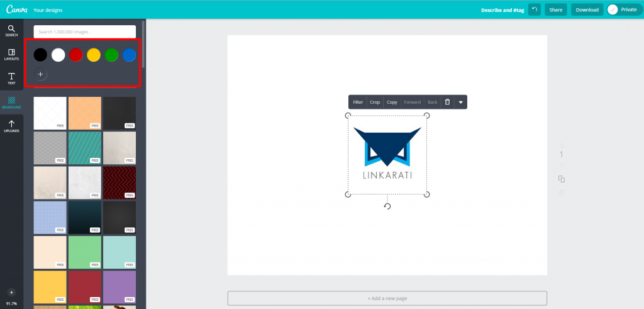Open the Text panel
644x309 pixels.
(11, 79)
